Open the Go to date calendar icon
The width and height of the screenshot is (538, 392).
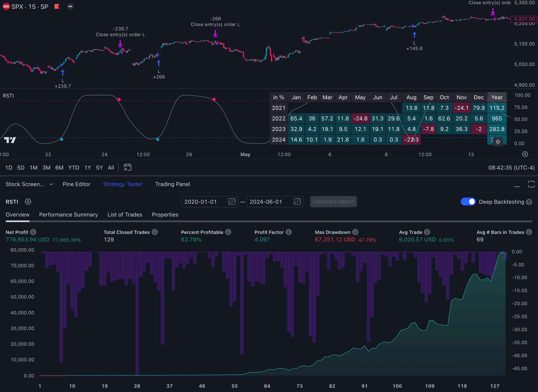pyautogui.click(x=127, y=167)
